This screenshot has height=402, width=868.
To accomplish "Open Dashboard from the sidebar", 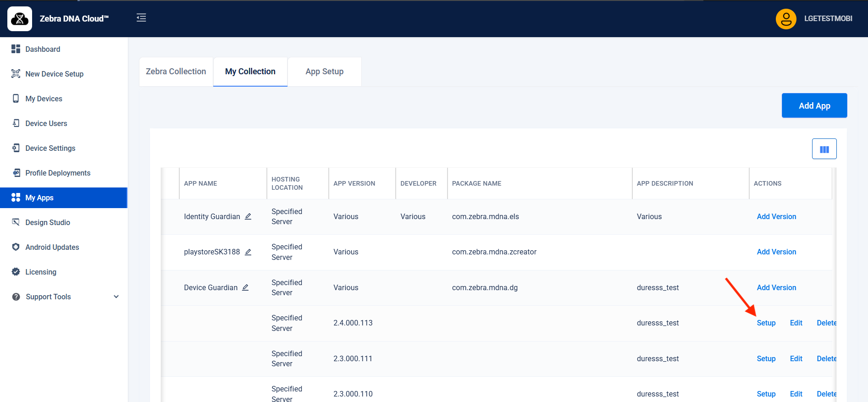I will [x=43, y=49].
